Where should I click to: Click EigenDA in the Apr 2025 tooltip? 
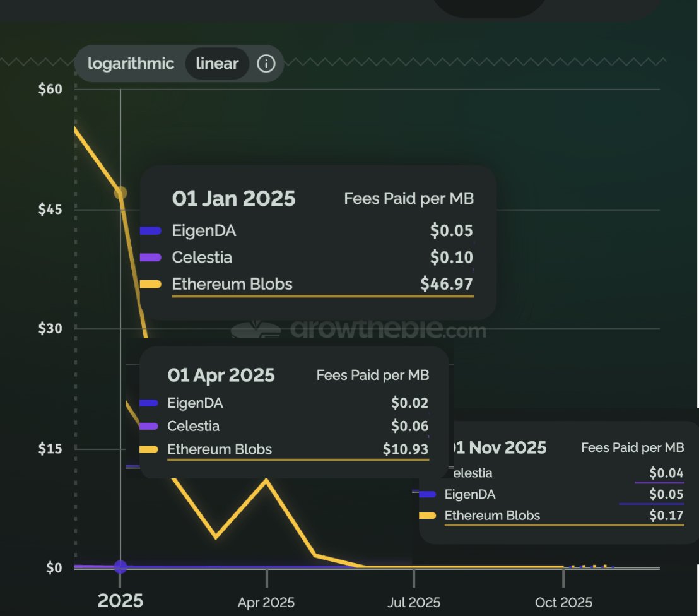coord(196,403)
